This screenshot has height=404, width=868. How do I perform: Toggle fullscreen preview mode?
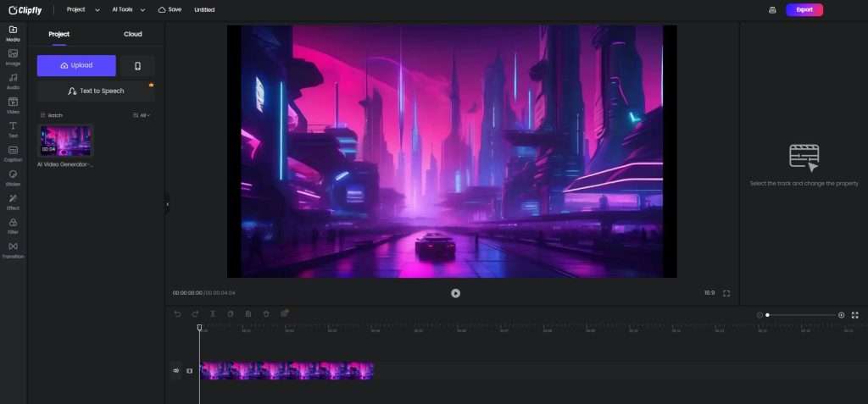pos(726,293)
